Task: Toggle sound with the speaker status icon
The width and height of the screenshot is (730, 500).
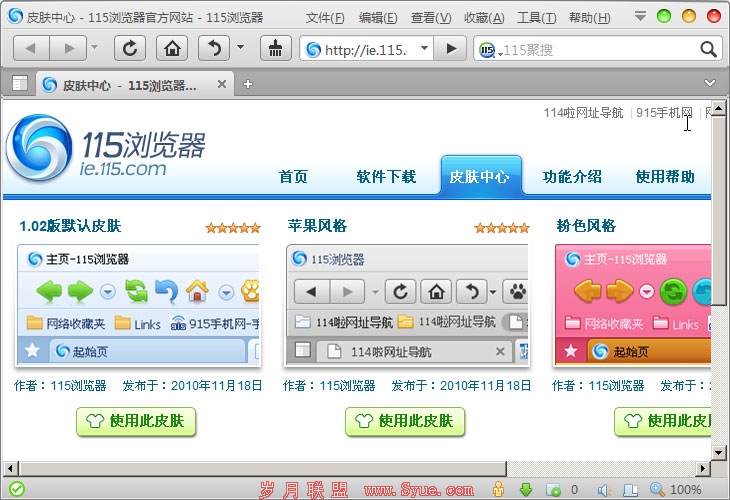Action: [604, 490]
